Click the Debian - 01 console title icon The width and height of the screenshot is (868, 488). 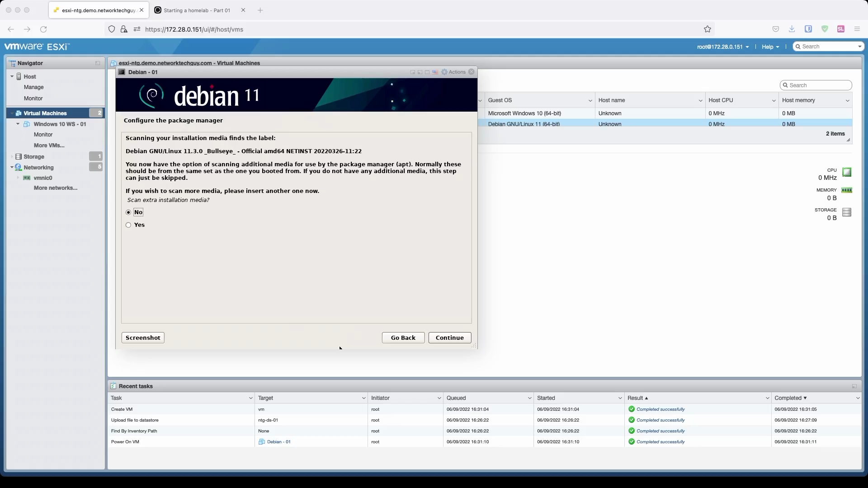[122, 72]
